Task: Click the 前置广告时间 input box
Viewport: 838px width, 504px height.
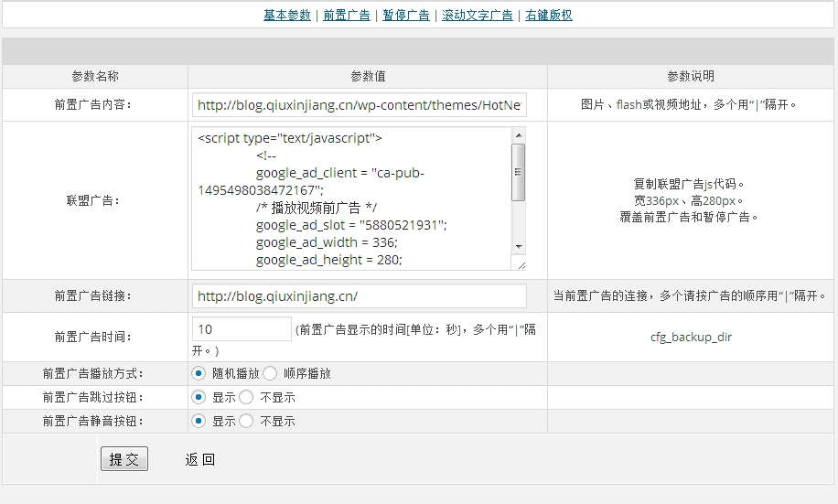Action: click(x=242, y=329)
